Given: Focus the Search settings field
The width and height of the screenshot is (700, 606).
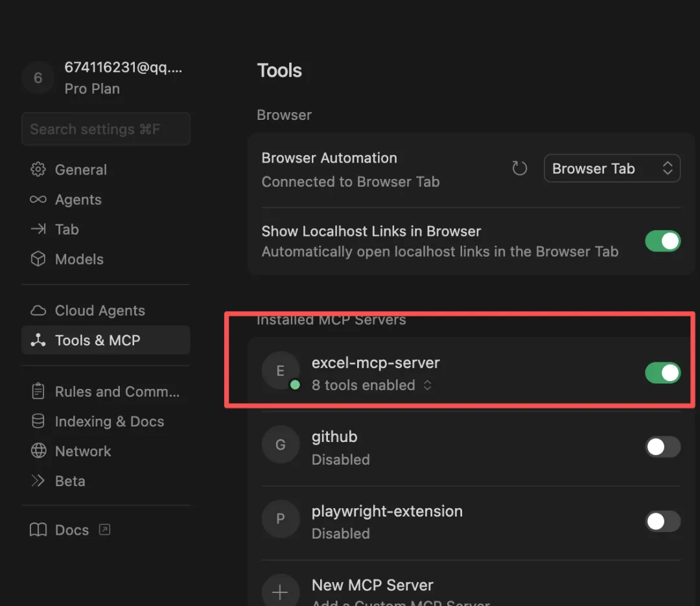Looking at the screenshot, I should click(106, 129).
